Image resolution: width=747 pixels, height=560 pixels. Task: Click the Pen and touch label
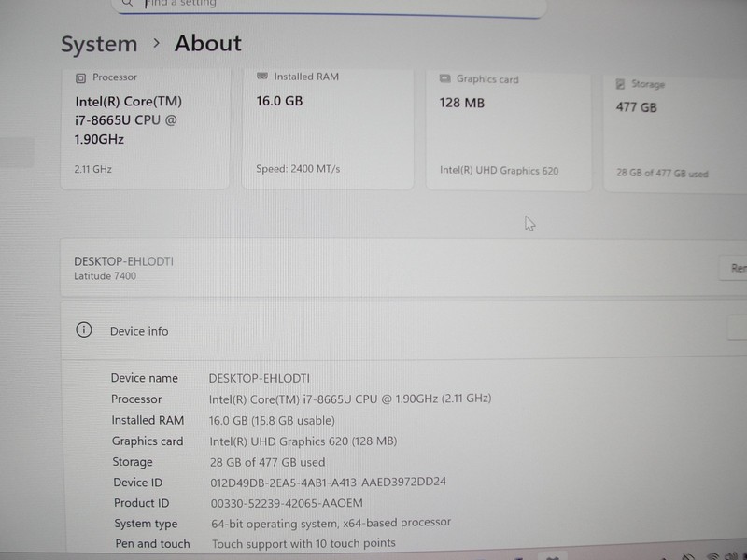click(x=152, y=543)
